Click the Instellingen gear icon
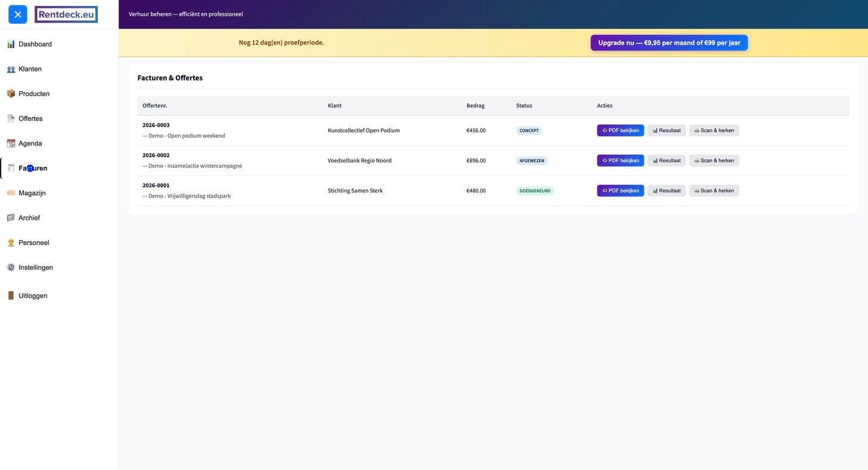The height and width of the screenshot is (470, 868). 11,267
